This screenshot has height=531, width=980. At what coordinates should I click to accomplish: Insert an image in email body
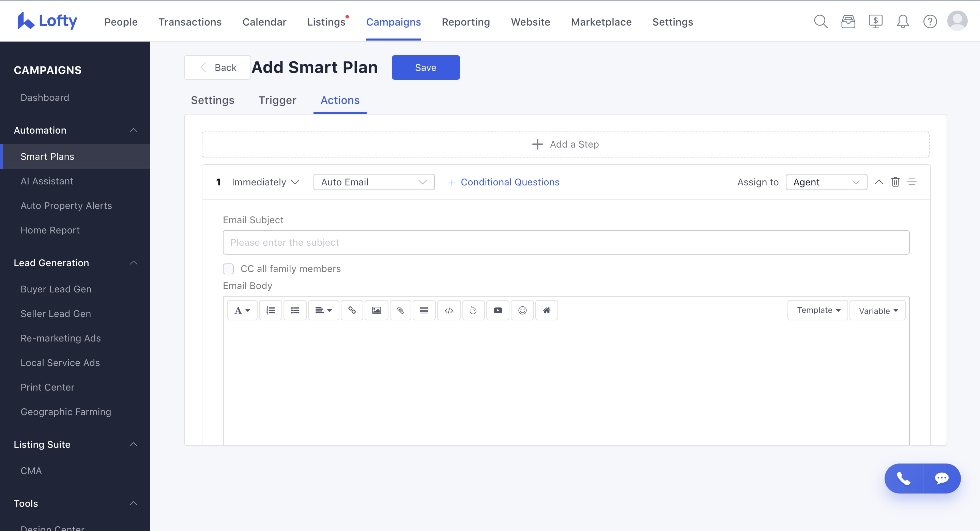click(376, 310)
